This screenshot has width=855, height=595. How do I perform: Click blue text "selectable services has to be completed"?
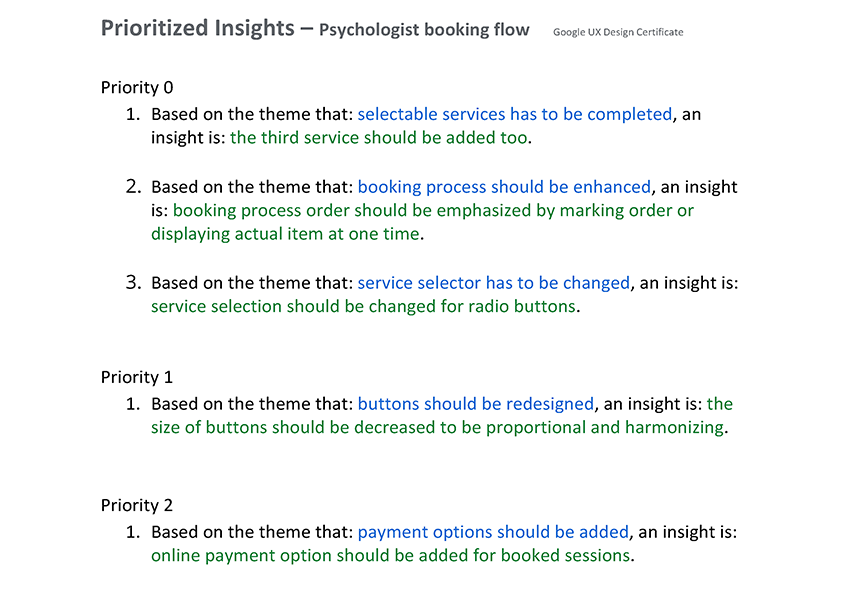[x=514, y=114]
